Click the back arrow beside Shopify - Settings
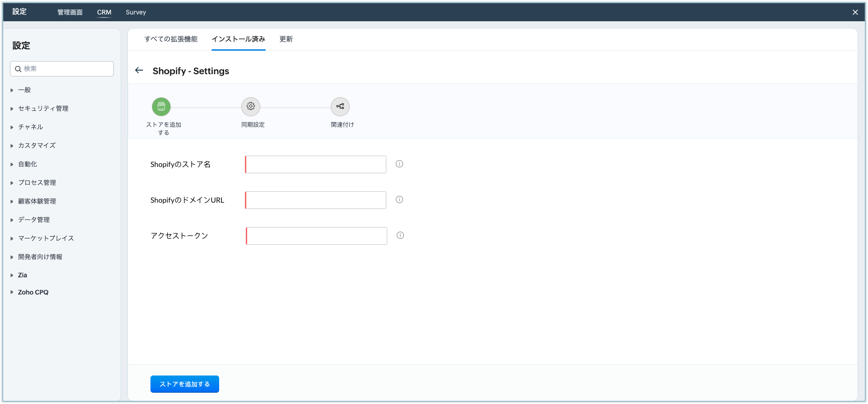Viewport: 868px width, 404px height. coord(139,71)
